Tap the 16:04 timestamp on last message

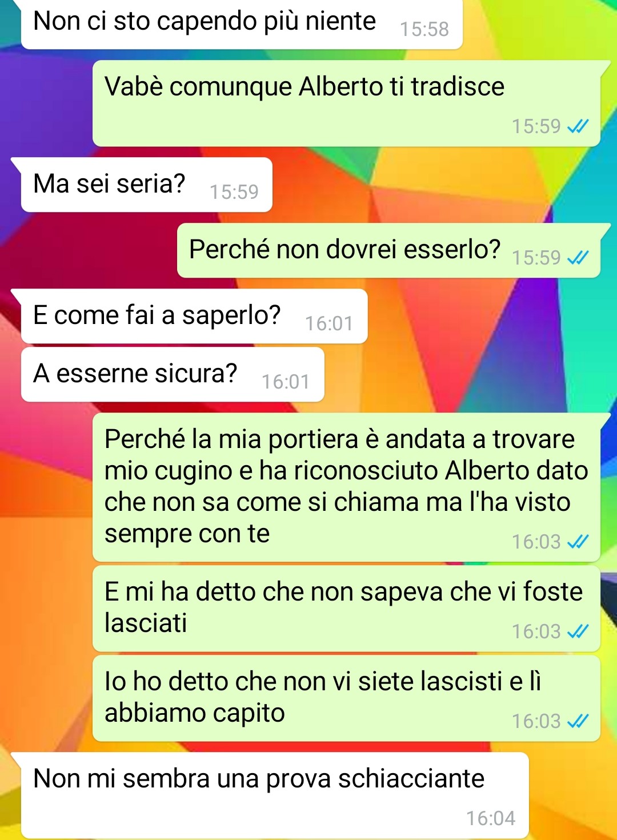491,818
